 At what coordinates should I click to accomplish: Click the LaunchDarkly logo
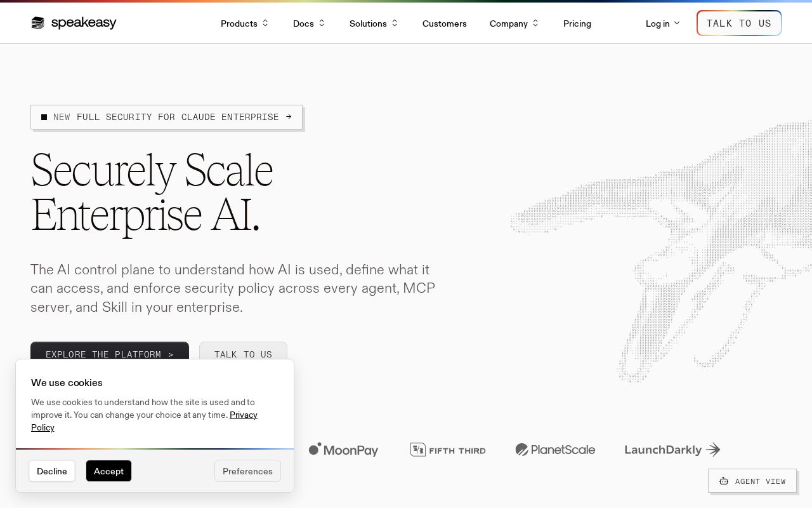pos(672,450)
